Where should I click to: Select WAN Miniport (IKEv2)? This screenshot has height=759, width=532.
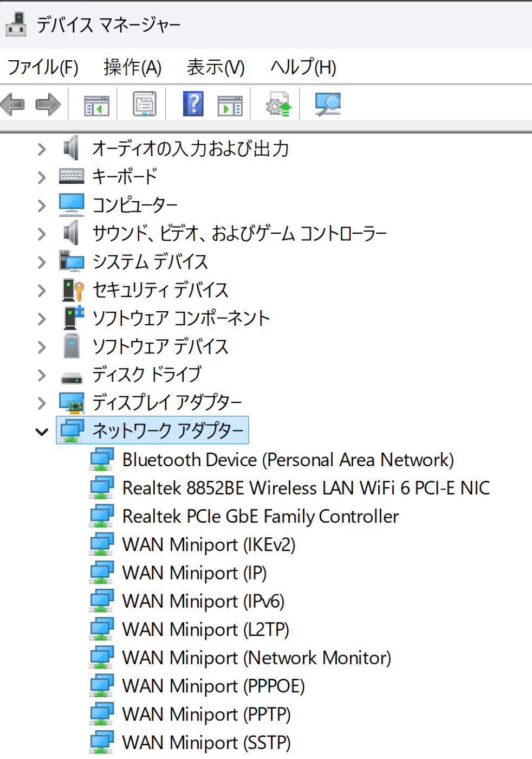click(209, 544)
